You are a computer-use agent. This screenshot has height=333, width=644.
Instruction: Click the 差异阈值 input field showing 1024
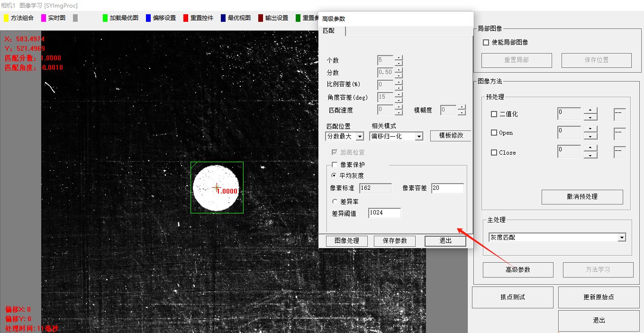point(384,213)
